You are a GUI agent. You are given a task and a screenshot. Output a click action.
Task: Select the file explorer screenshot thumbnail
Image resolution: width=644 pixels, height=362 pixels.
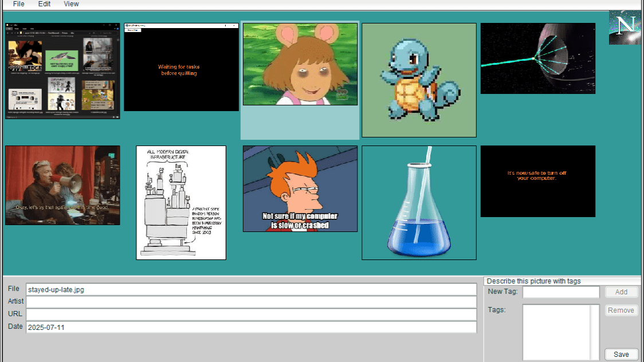click(x=63, y=71)
